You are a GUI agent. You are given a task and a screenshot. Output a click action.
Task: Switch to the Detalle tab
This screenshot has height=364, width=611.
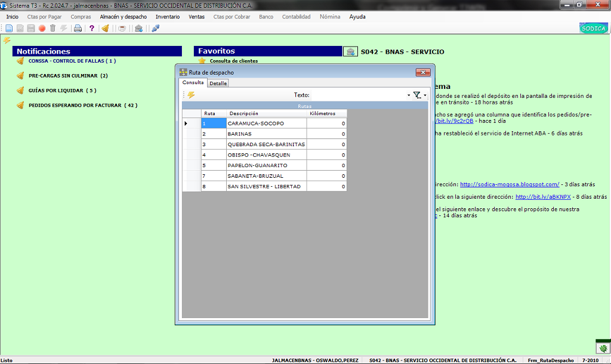coord(218,84)
